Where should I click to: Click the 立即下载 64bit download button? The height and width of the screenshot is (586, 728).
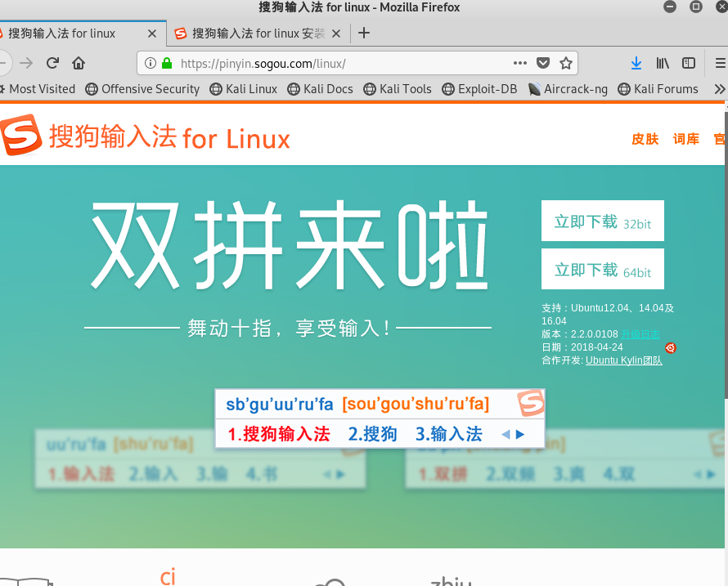coord(602,269)
